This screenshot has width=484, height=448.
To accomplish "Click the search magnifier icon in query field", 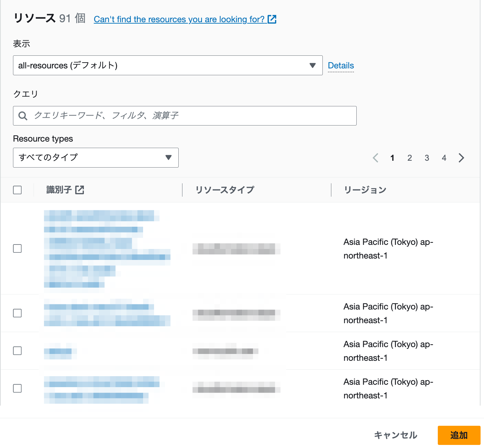I will [23, 116].
